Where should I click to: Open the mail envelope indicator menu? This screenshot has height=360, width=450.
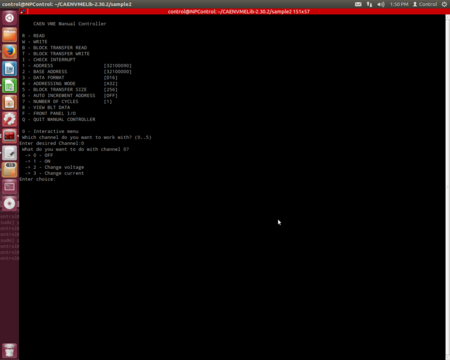click(x=358, y=4)
